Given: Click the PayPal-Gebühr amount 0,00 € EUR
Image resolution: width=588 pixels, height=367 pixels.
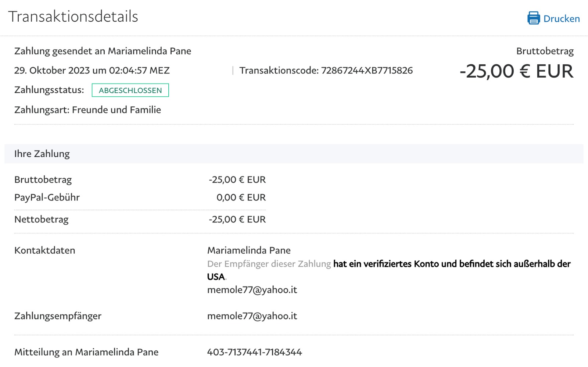Looking at the screenshot, I should [x=241, y=197].
